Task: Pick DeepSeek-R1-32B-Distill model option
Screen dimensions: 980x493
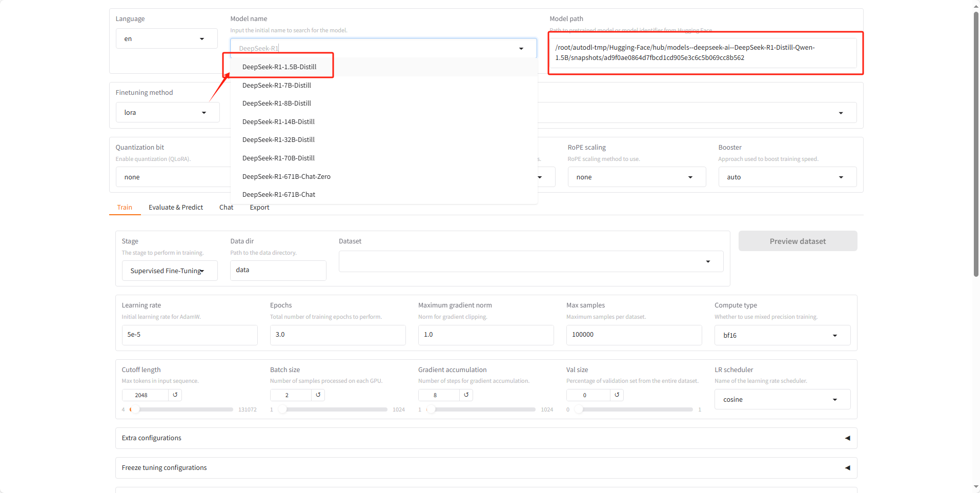Action: pos(384,140)
